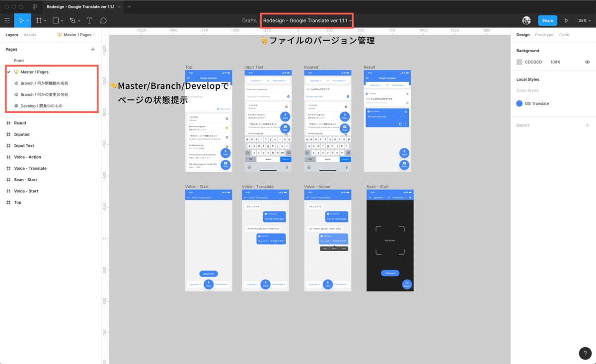Click the frame icon beside Voice - Action layer
Screen dimensions: 596x364
[8, 157]
